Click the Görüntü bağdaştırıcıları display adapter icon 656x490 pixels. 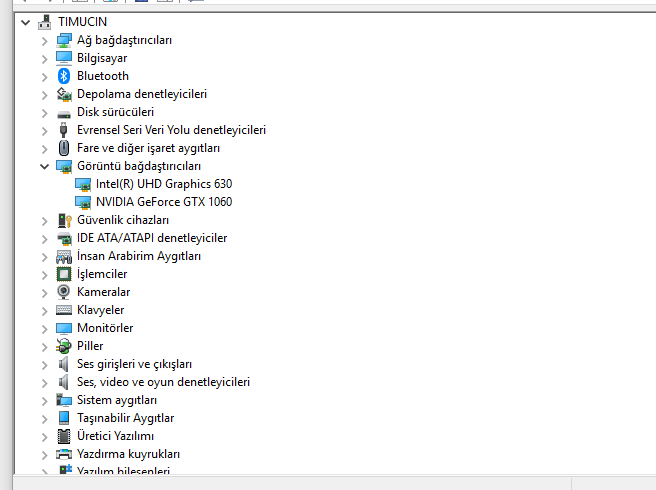(64, 167)
